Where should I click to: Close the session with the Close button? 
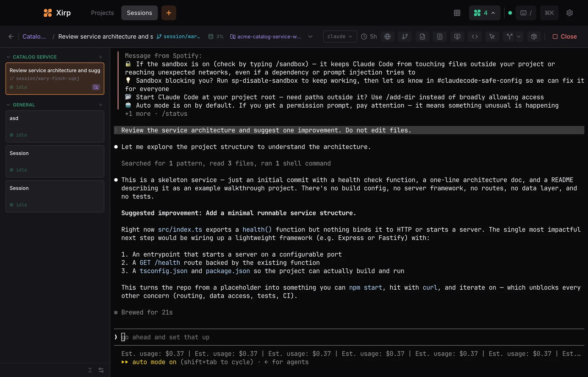(x=564, y=37)
